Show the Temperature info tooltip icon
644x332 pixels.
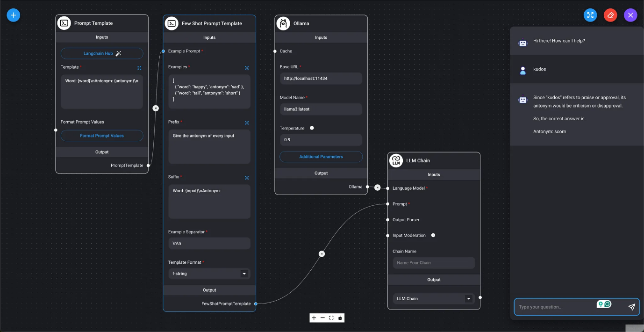(x=312, y=128)
